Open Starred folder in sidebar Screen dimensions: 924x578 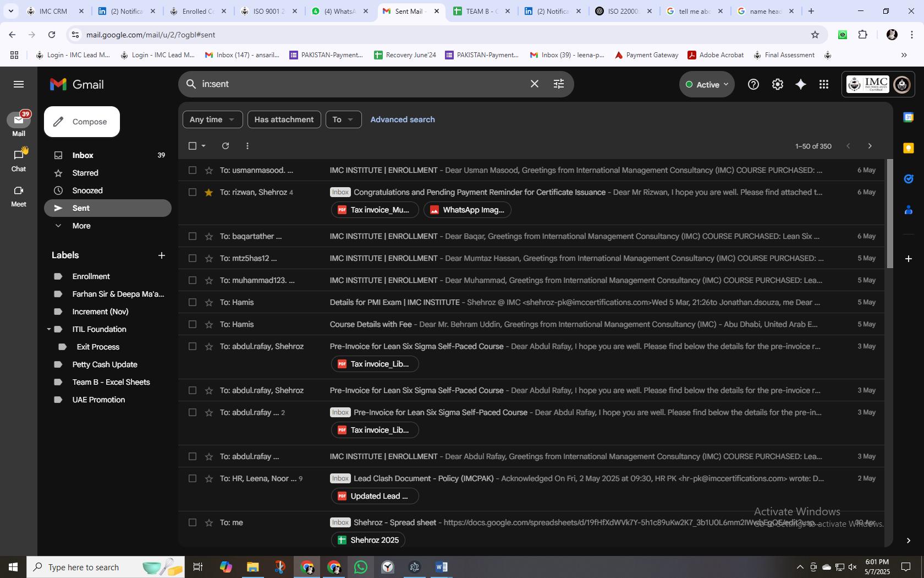click(x=108, y=173)
